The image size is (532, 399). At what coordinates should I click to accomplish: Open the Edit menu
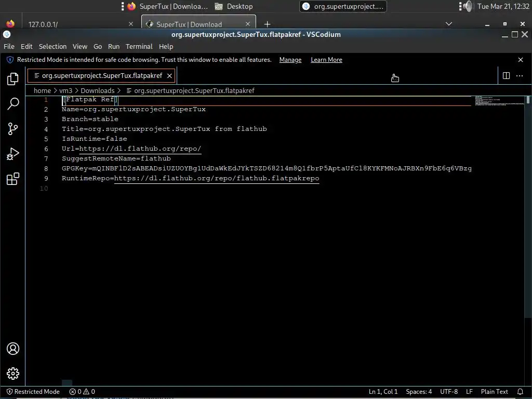26,46
